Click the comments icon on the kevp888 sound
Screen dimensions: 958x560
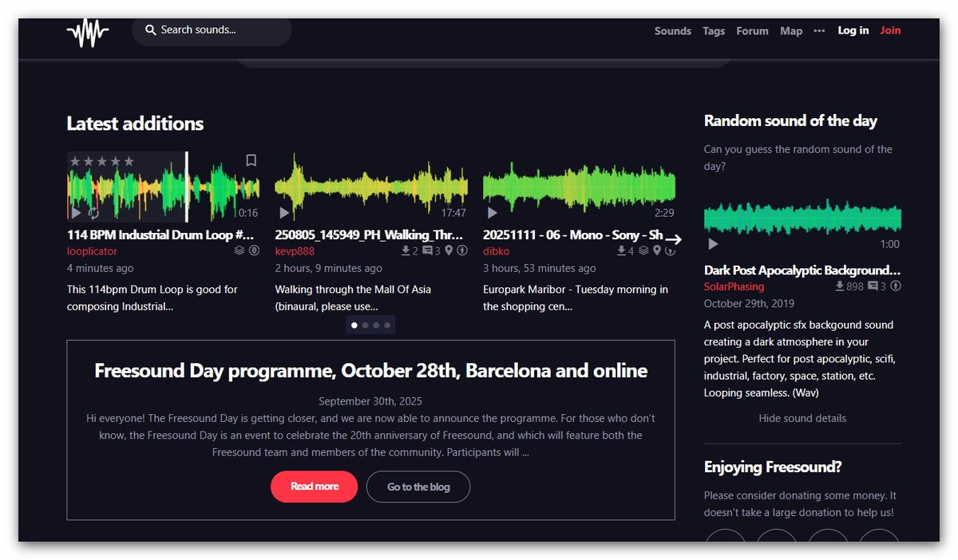pos(427,250)
